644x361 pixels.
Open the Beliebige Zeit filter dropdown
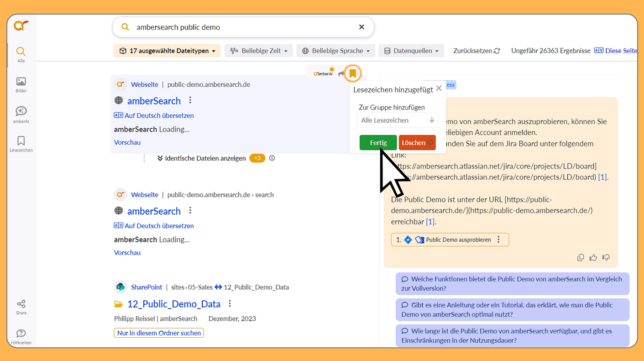(x=259, y=51)
